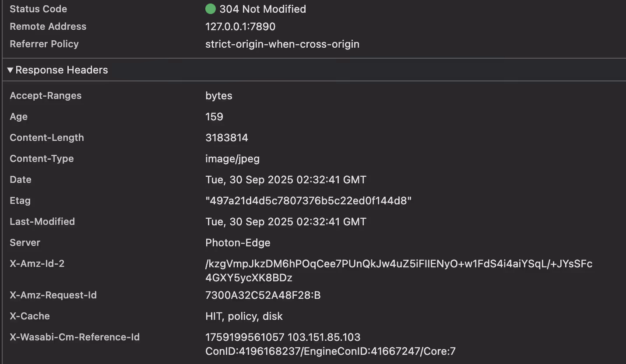Screen dimensions: 626x364
Task: Select the image/jpeg content type value
Action: 232,159
